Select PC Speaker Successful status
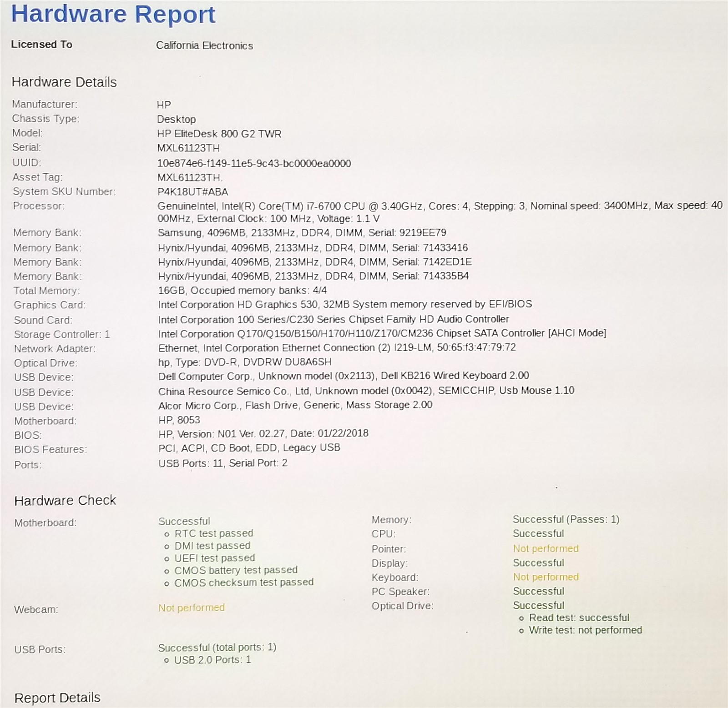Screen dimensions: 728x708 (x=538, y=591)
